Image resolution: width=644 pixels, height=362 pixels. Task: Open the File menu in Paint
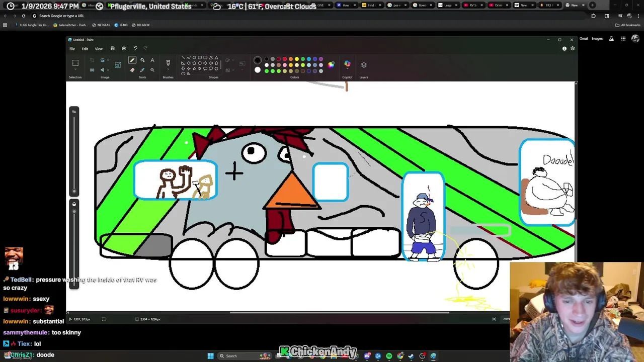72,49
